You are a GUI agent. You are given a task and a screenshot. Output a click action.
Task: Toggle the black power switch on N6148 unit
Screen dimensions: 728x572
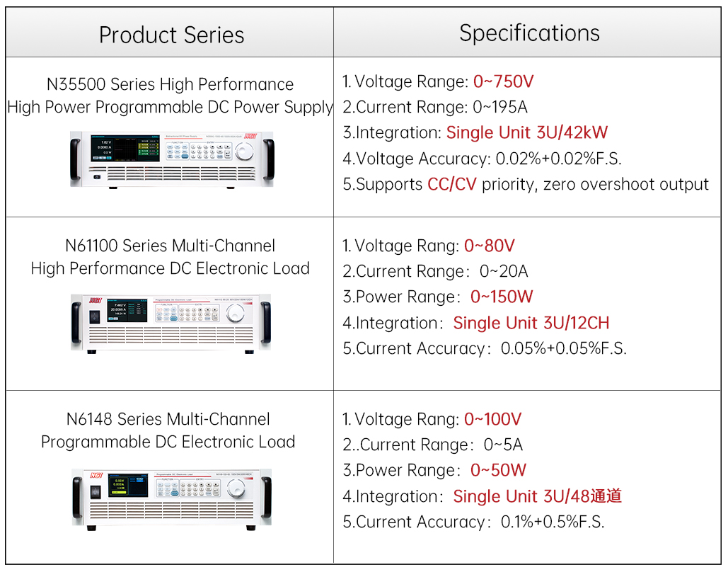94,491
